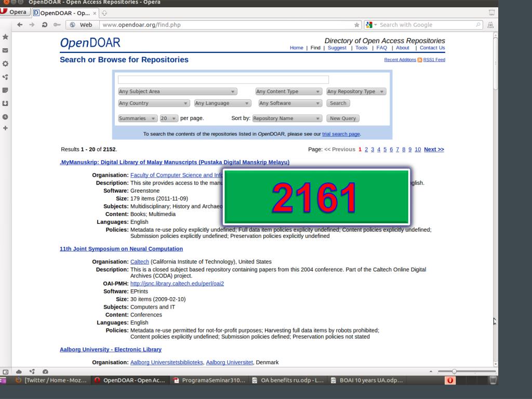Viewport: 532px width, 399px height.
Task: Open the password wand key icon
Action: (x=57, y=25)
